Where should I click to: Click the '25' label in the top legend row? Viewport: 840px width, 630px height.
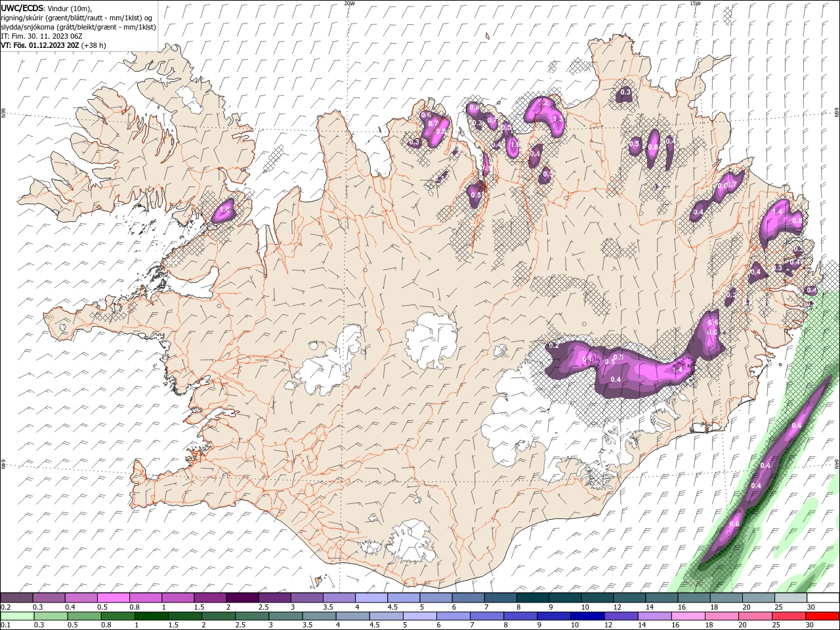click(x=778, y=607)
